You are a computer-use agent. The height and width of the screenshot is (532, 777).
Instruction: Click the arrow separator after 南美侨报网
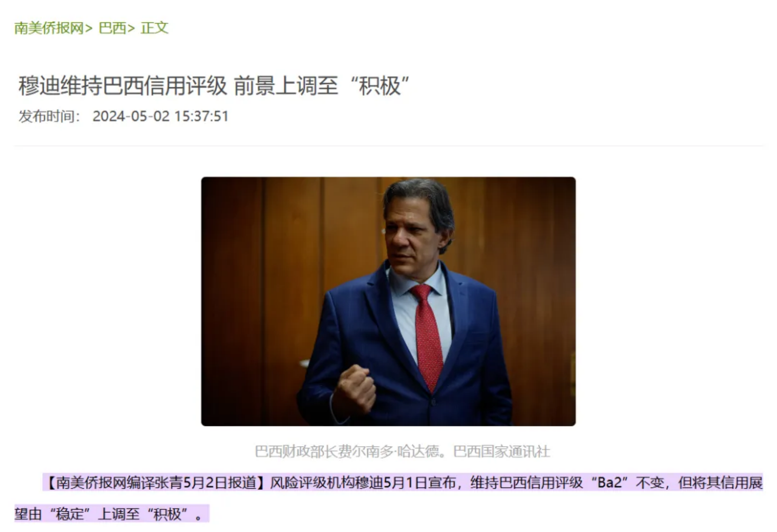pyautogui.click(x=89, y=28)
